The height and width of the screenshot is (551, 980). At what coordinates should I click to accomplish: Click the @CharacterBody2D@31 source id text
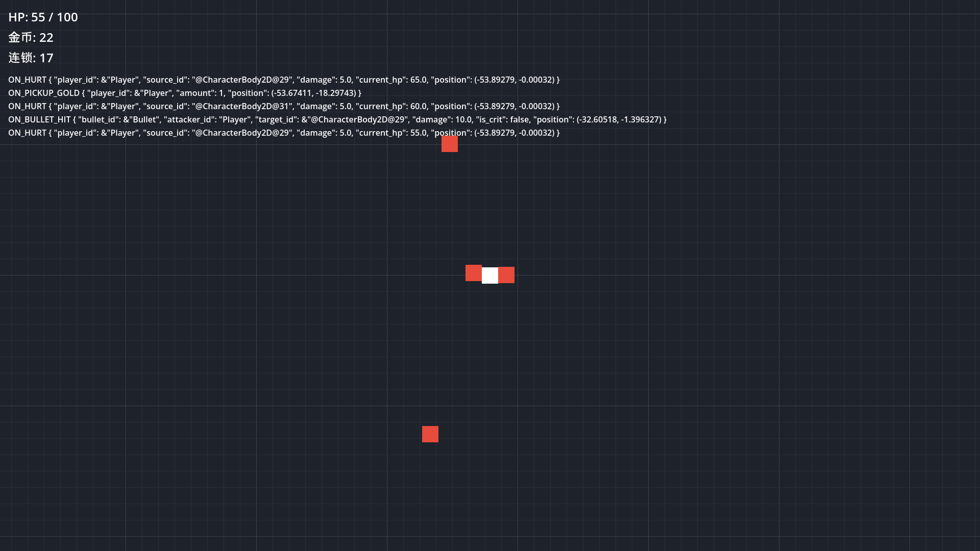tap(242, 106)
